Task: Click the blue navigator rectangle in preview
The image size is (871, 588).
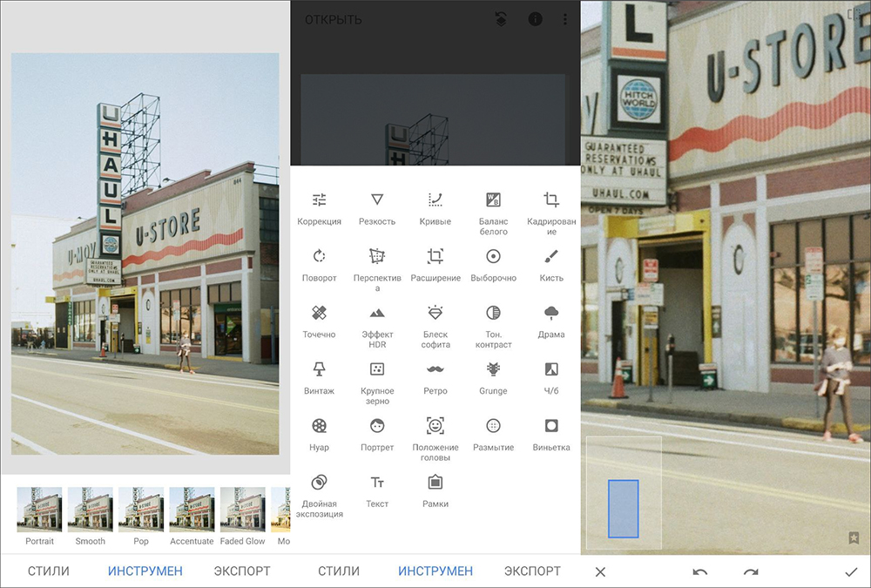Action: (x=623, y=508)
